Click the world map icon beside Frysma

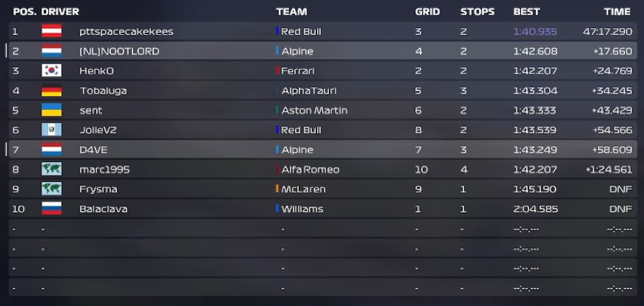click(x=51, y=189)
